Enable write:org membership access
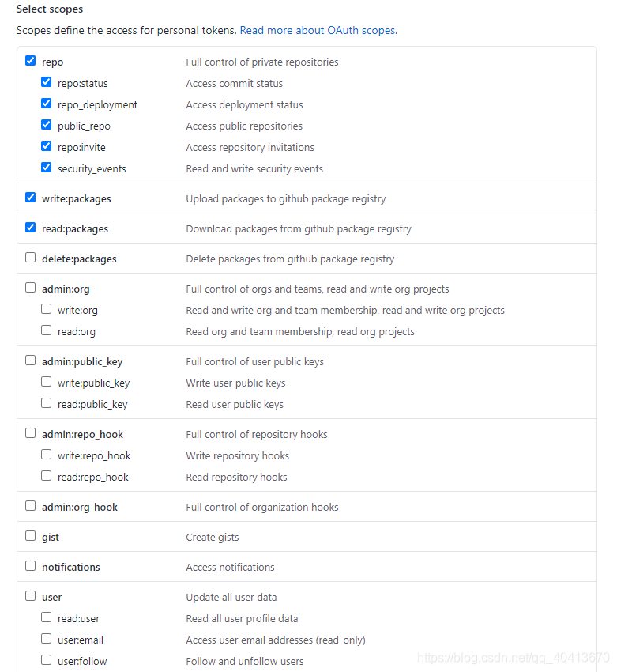 46,308
